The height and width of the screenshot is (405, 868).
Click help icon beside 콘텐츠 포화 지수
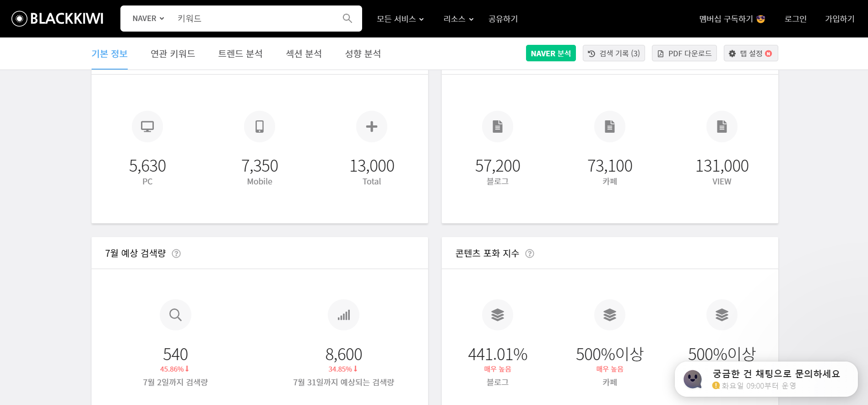pos(530,254)
